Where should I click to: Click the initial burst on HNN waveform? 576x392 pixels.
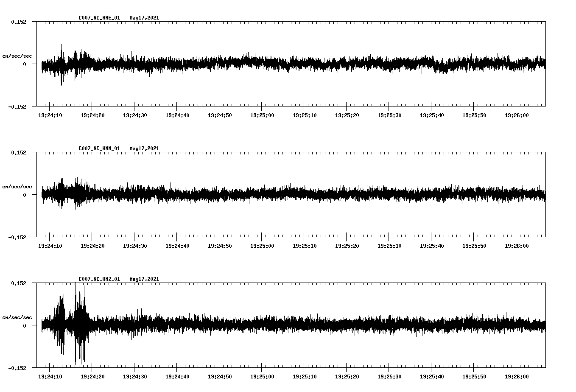tap(62, 193)
